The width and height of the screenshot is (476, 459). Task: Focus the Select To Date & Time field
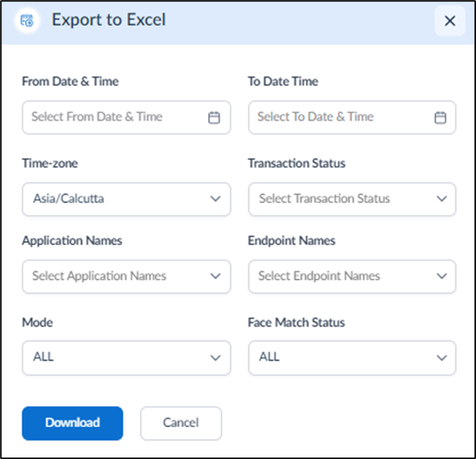[352, 117]
